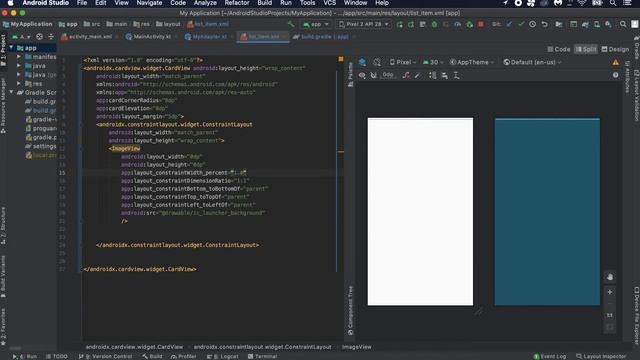Open the Navigate menu
Image resolution: width=640 pixels, height=360 pixels.
click(149, 3)
